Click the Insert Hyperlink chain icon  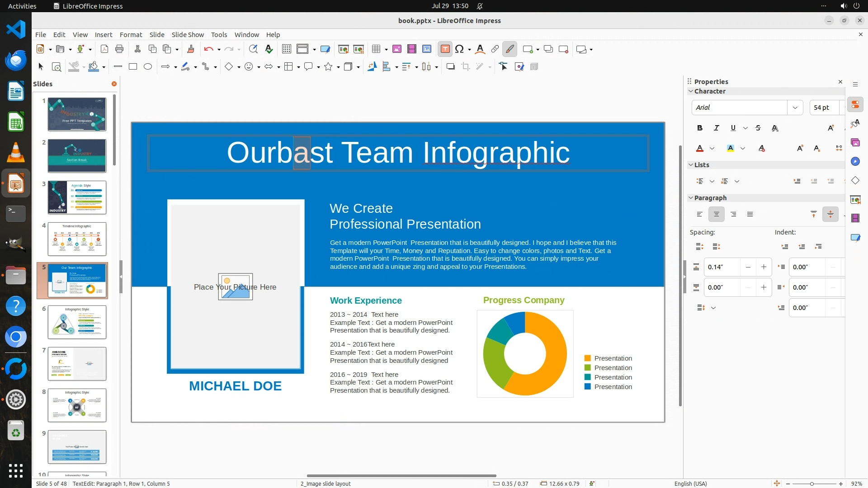click(495, 49)
